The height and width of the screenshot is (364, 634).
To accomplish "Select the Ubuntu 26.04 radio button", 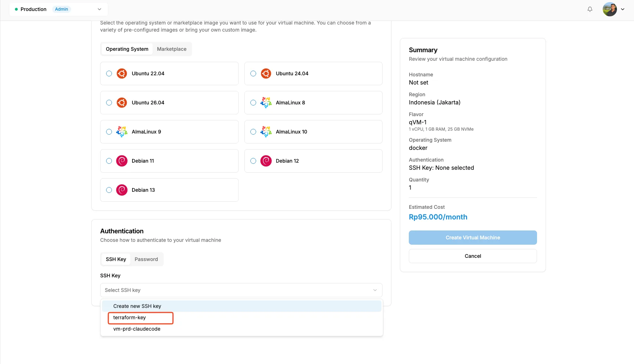I will (109, 103).
